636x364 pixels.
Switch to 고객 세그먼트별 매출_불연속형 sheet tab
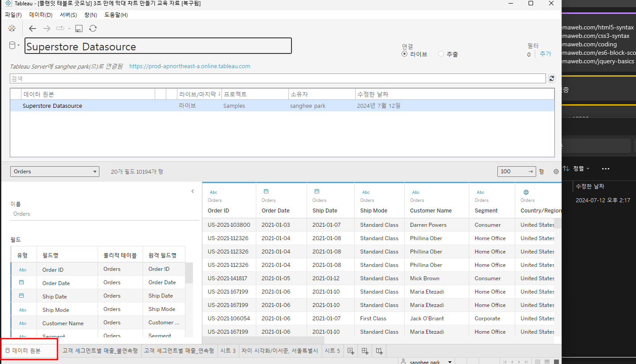100,351
